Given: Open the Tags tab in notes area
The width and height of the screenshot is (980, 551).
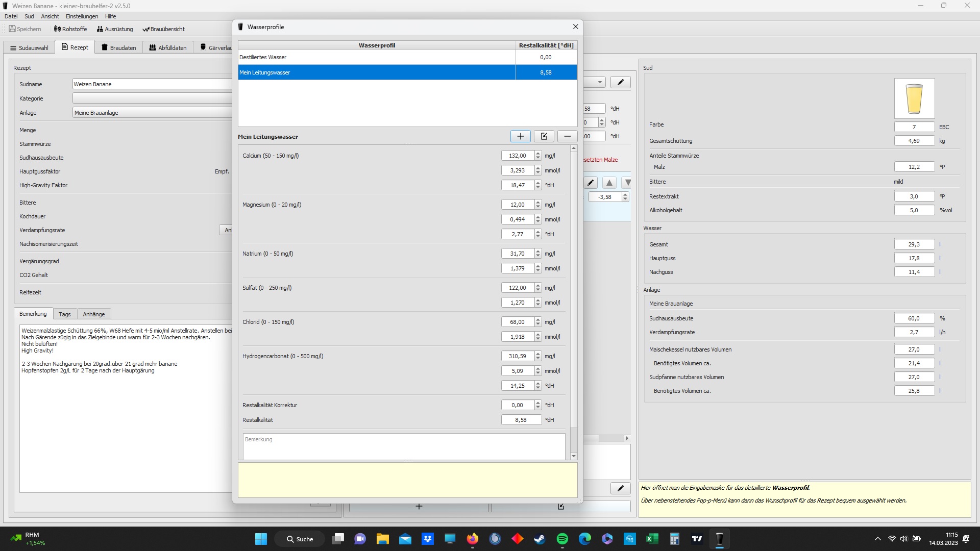Looking at the screenshot, I should [64, 314].
